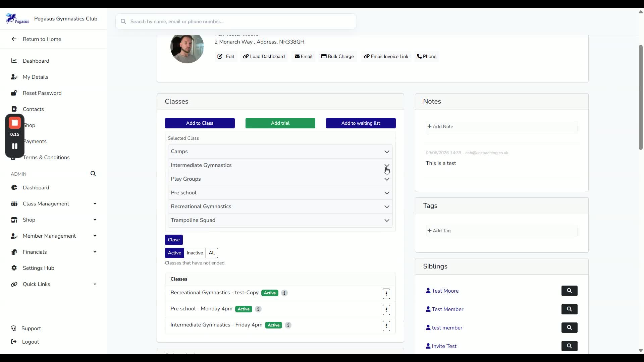This screenshot has height=362, width=644.
Task: Click the Phone icon button
Action: 427,56
